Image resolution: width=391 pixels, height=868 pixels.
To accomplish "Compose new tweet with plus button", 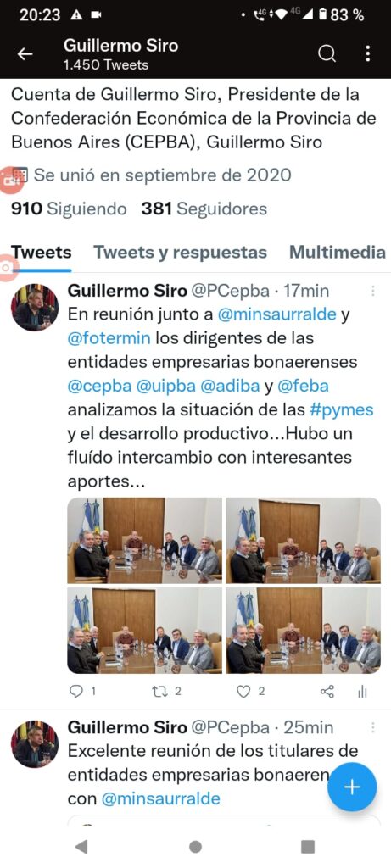I will click(352, 787).
